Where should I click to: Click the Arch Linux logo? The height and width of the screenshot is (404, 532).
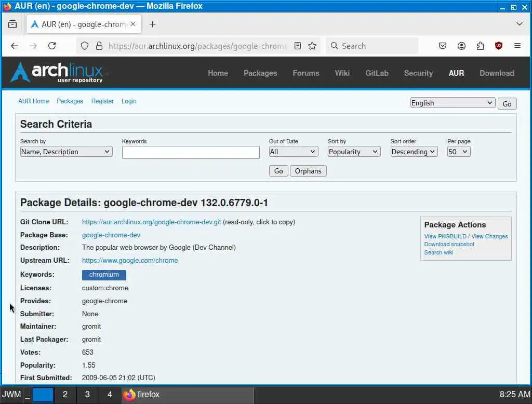pyautogui.click(x=57, y=72)
